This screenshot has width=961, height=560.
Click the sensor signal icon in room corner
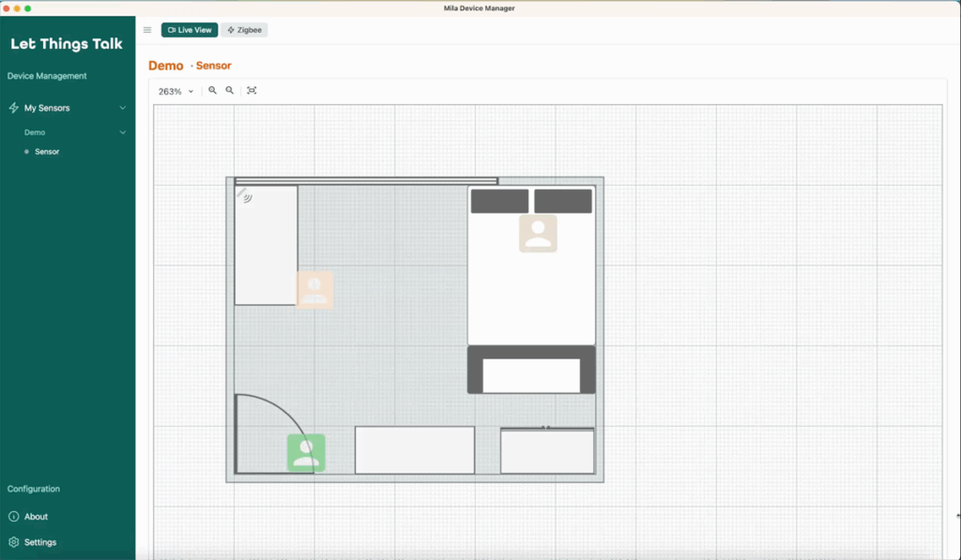[245, 195]
